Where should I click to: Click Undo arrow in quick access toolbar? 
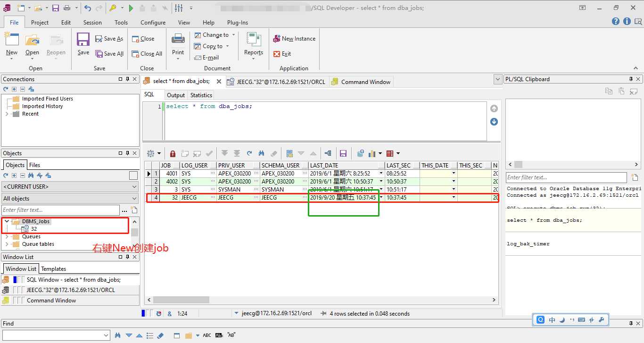pyautogui.click(x=88, y=8)
